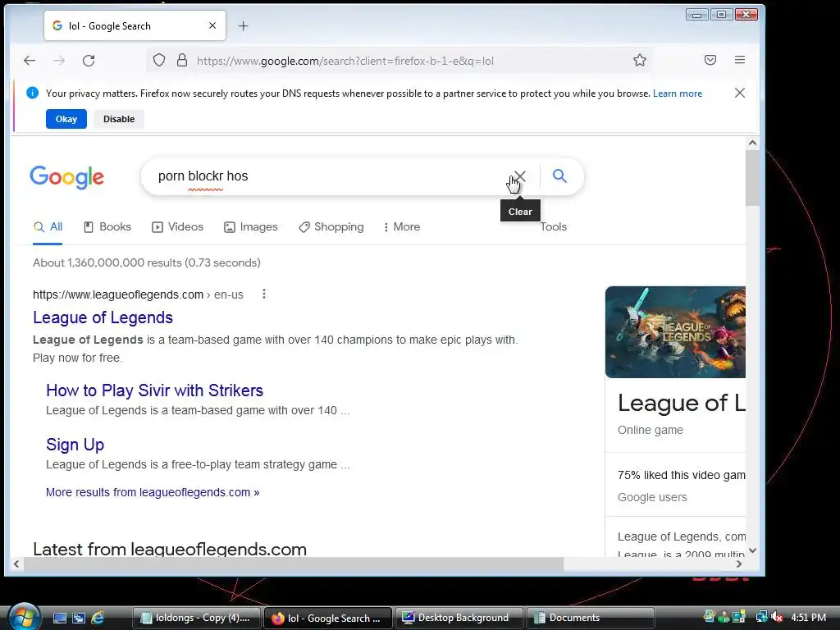Click the Disable button for DNS routing
This screenshot has width=840, height=630.
pyautogui.click(x=119, y=119)
